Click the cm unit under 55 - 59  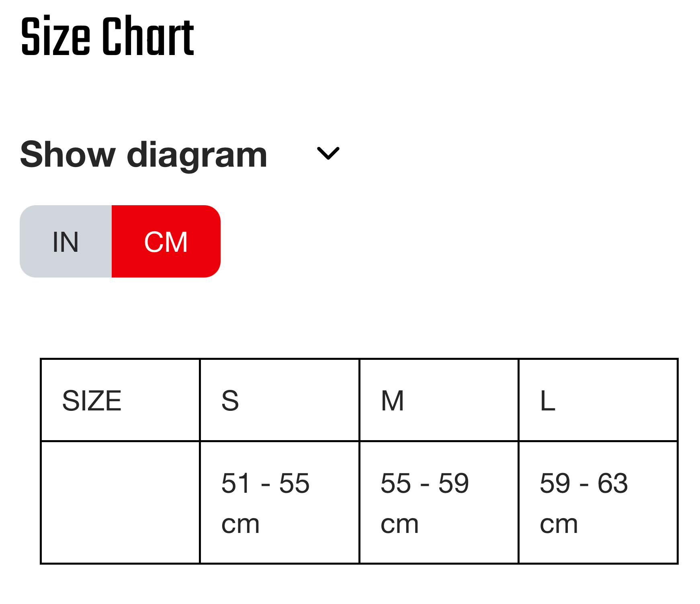pyautogui.click(x=399, y=524)
